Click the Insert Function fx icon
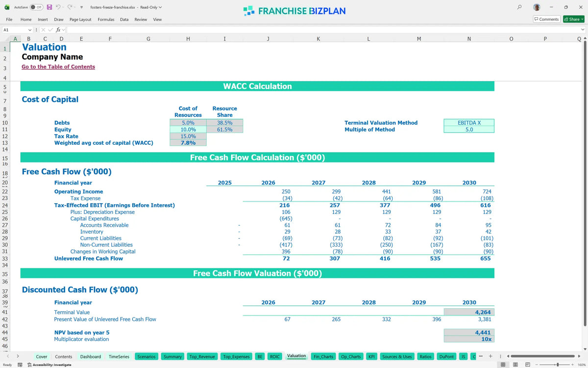This screenshot has width=588, height=368. click(x=58, y=30)
